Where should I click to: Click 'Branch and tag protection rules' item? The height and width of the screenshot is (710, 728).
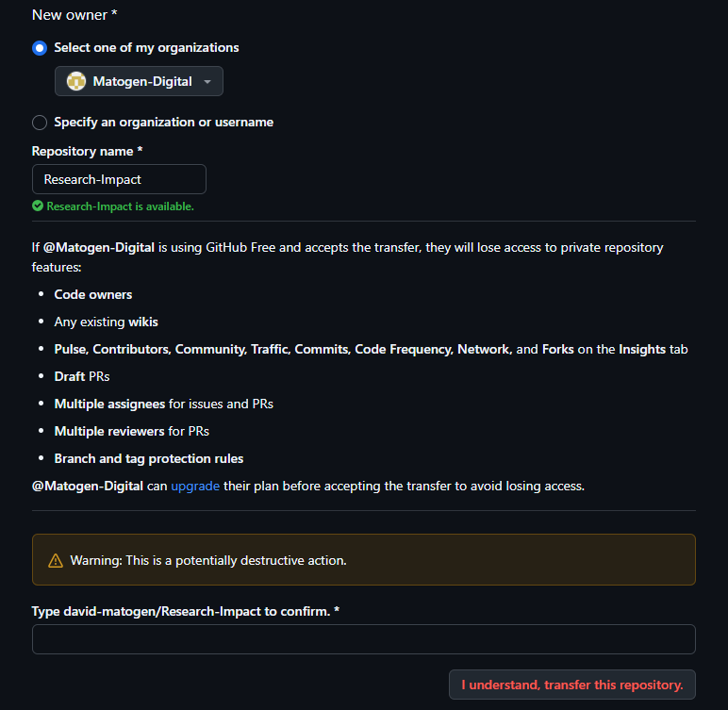[149, 459]
